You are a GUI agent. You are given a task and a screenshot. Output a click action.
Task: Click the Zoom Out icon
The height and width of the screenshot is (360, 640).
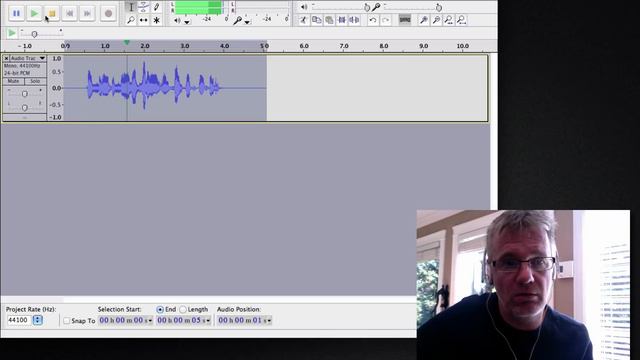point(436,20)
